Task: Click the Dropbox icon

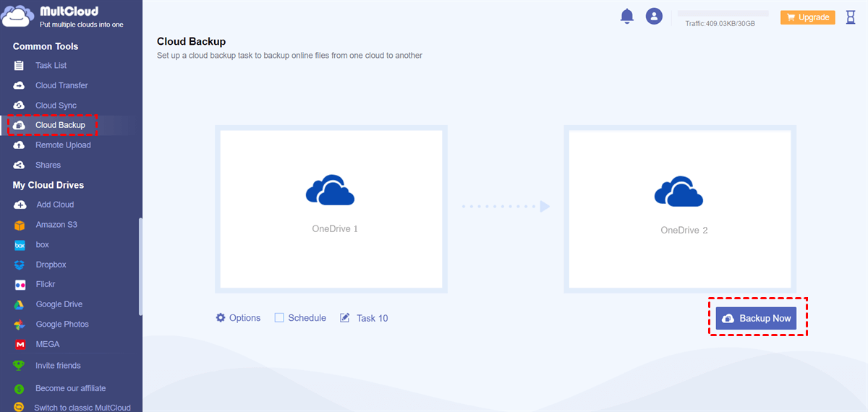Action: (x=20, y=265)
